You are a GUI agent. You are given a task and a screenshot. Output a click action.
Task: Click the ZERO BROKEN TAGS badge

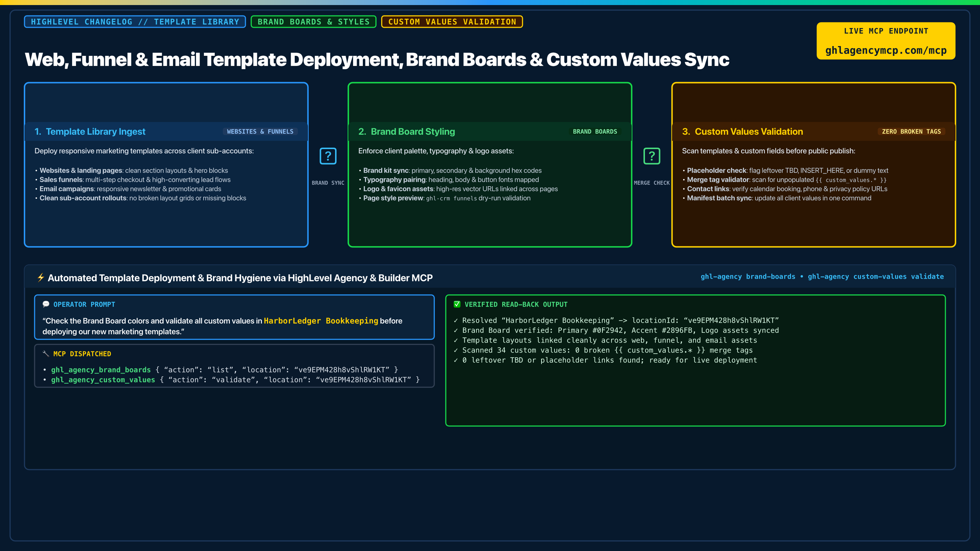tap(911, 131)
